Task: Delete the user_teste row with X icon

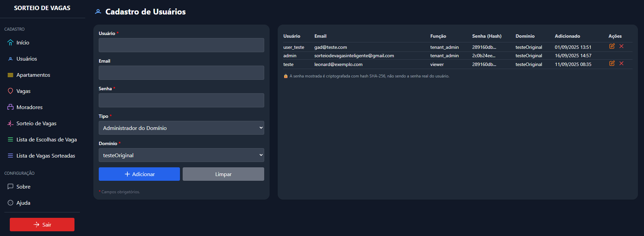Action: (621, 46)
